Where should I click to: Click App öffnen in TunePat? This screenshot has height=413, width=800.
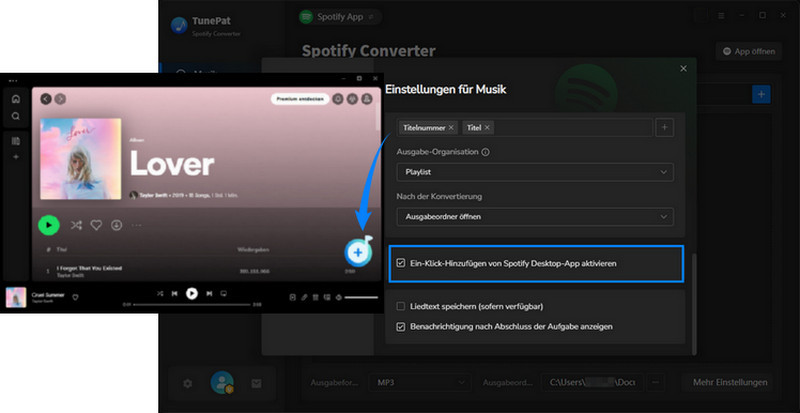point(749,52)
